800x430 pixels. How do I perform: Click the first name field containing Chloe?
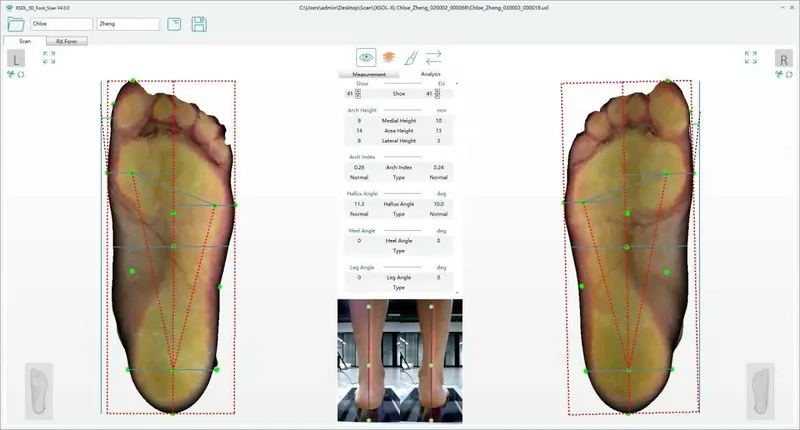(x=62, y=24)
